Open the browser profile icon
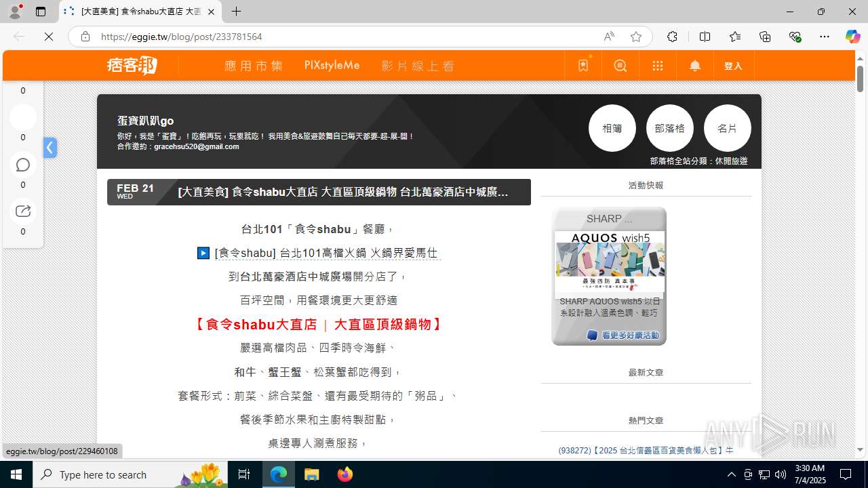Viewport: 868px width, 488px height. [15, 12]
